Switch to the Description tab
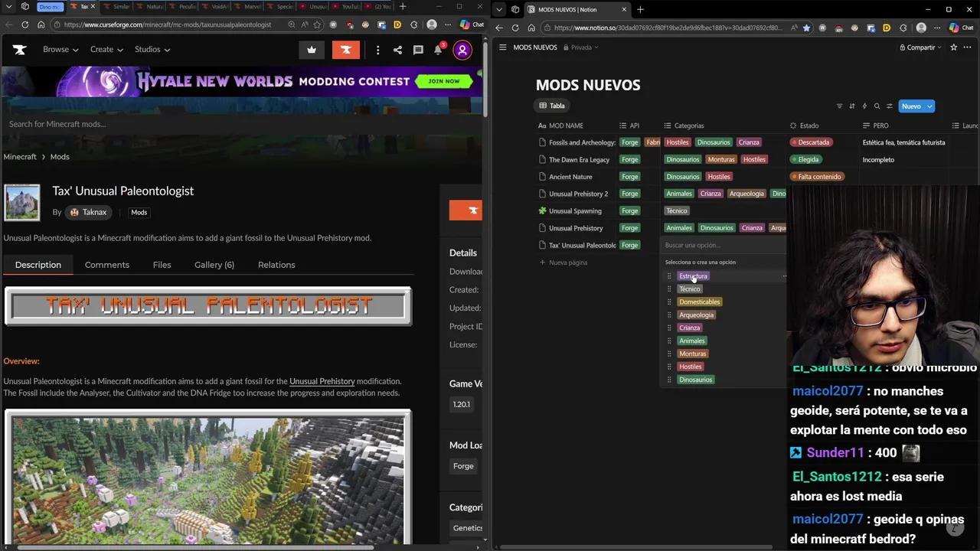 point(38,265)
